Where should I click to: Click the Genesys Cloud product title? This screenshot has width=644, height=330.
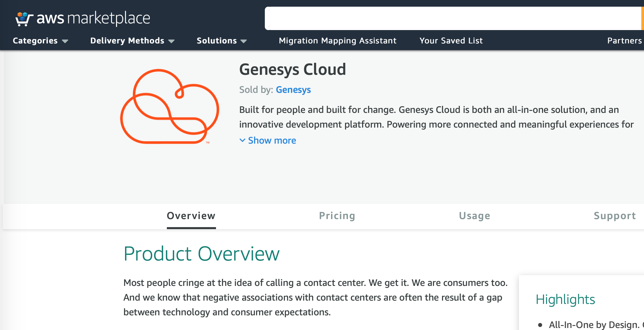(293, 69)
